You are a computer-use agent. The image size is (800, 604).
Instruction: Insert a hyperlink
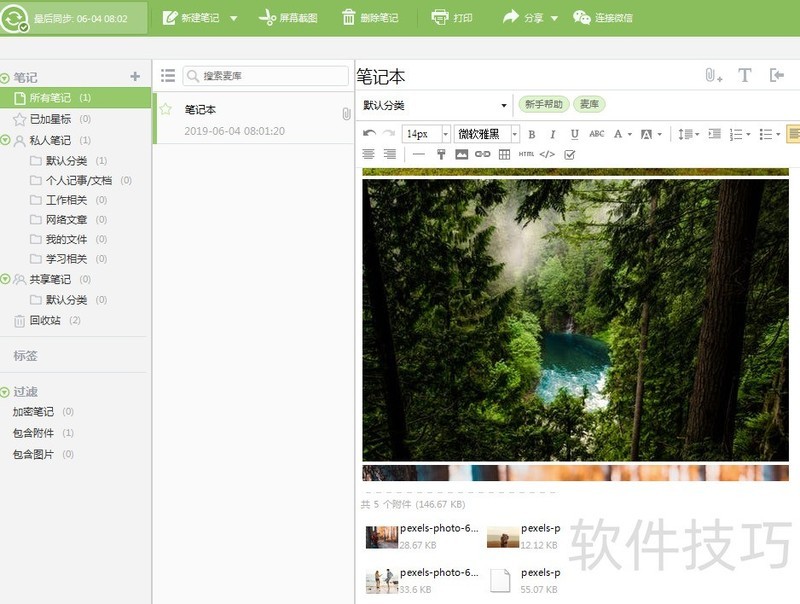pyautogui.click(x=483, y=154)
